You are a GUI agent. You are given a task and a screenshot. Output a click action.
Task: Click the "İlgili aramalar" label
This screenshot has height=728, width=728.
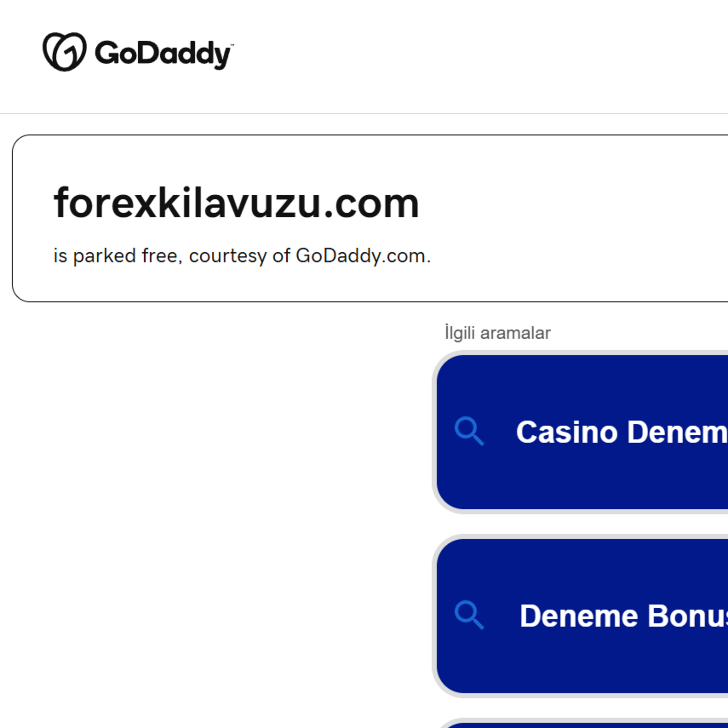497,333
